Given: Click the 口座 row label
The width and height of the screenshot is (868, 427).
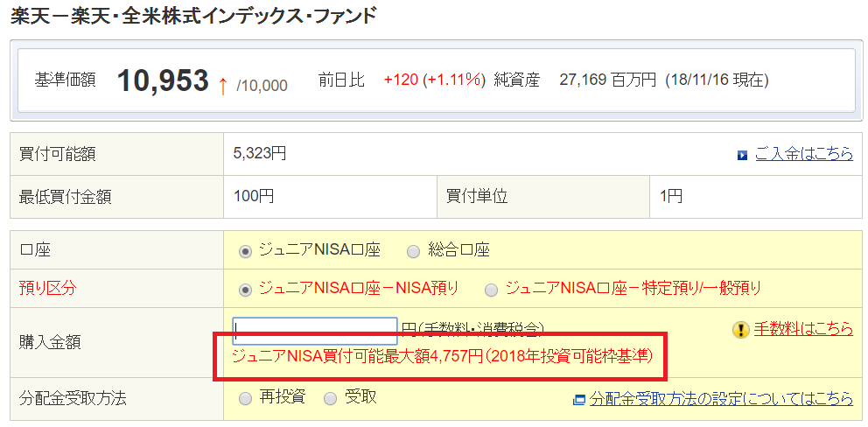Looking at the screenshot, I should tap(35, 250).
